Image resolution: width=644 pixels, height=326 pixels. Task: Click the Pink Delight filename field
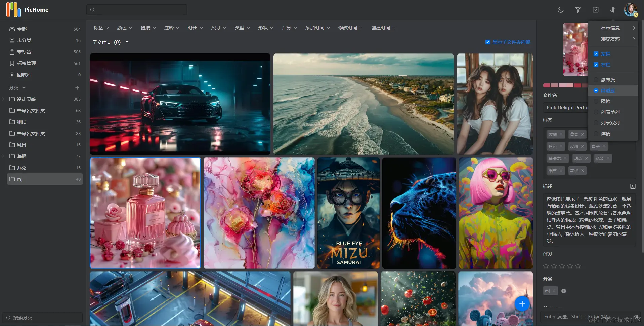point(566,108)
